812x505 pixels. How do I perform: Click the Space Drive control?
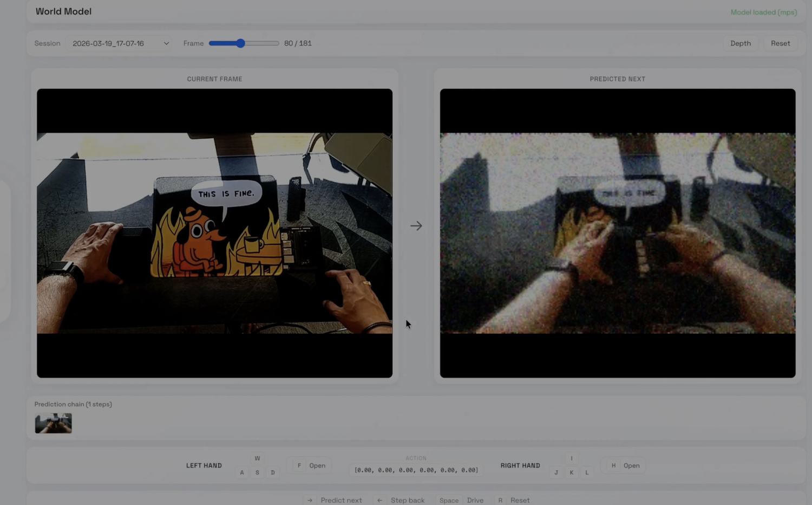click(461, 500)
